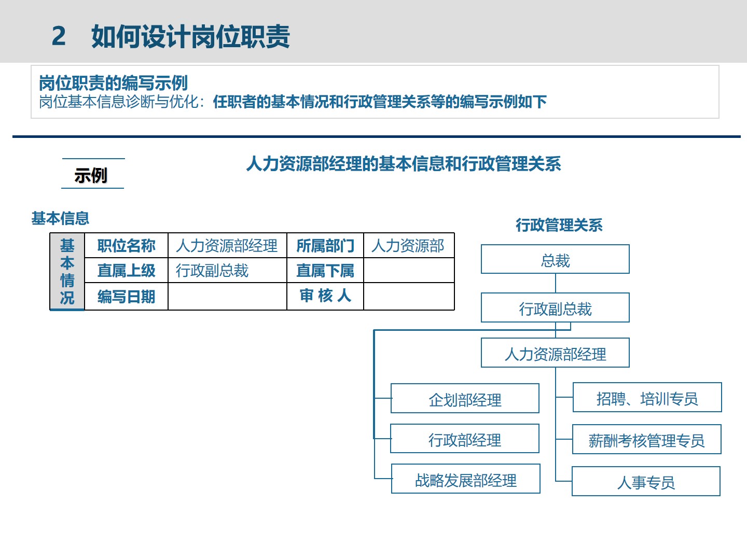This screenshot has width=747, height=560.
Task: Select the 基本信息 section heading
Action: pos(60,218)
